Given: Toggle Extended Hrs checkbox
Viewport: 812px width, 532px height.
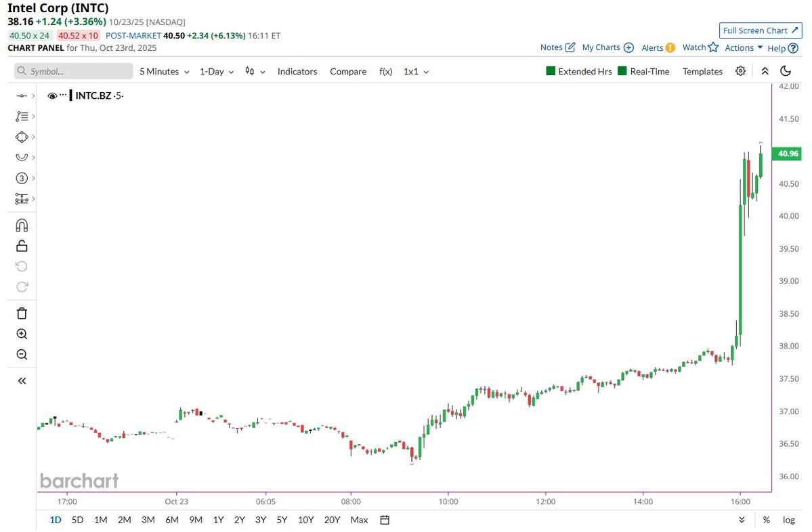Looking at the screenshot, I should point(551,71).
